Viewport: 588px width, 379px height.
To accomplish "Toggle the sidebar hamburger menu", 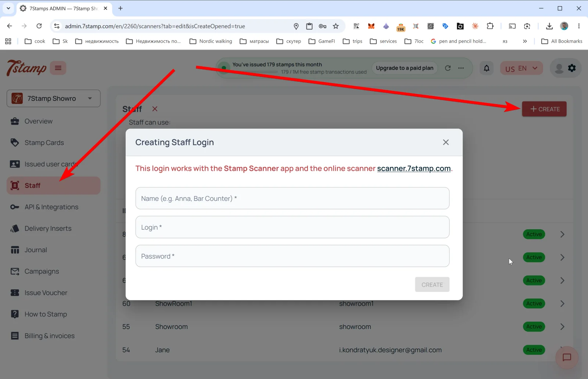I will [58, 68].
